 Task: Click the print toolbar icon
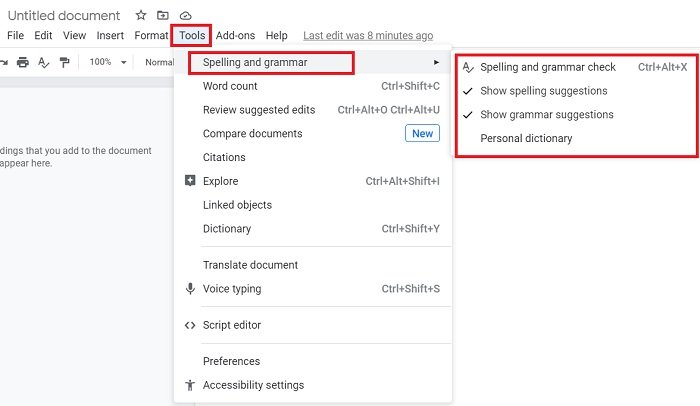23,62
